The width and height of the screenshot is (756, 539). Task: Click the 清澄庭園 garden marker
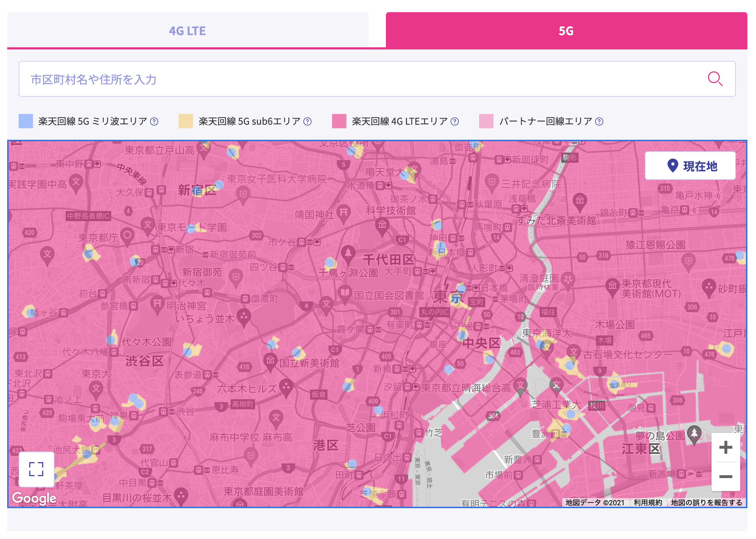tap(568, 280)
